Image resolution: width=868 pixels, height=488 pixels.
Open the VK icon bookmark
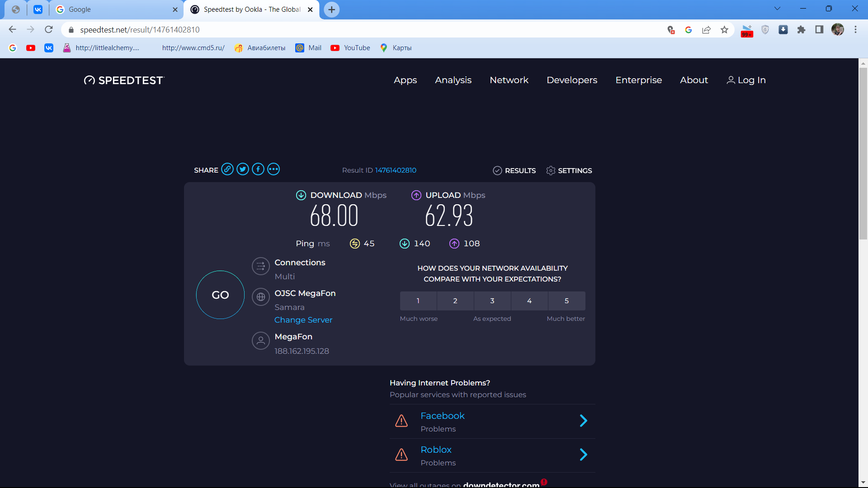49,48
